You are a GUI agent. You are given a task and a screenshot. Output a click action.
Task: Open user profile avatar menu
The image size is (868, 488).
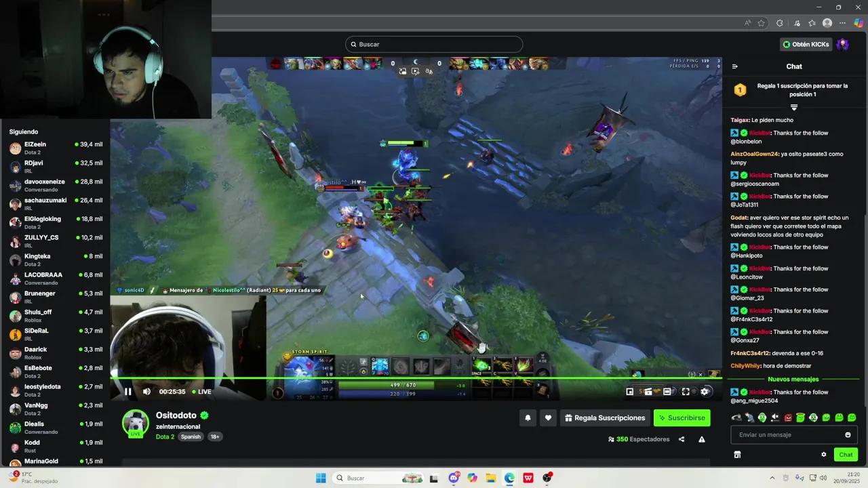(843, 44)
